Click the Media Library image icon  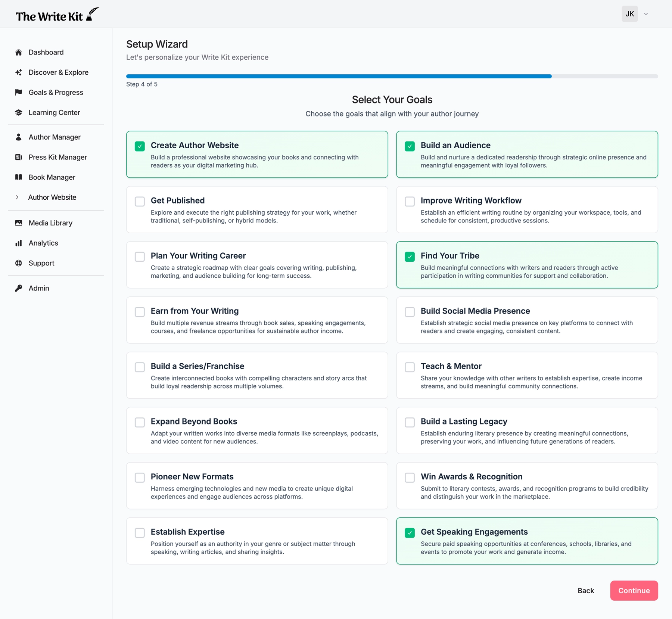[18, 223]
